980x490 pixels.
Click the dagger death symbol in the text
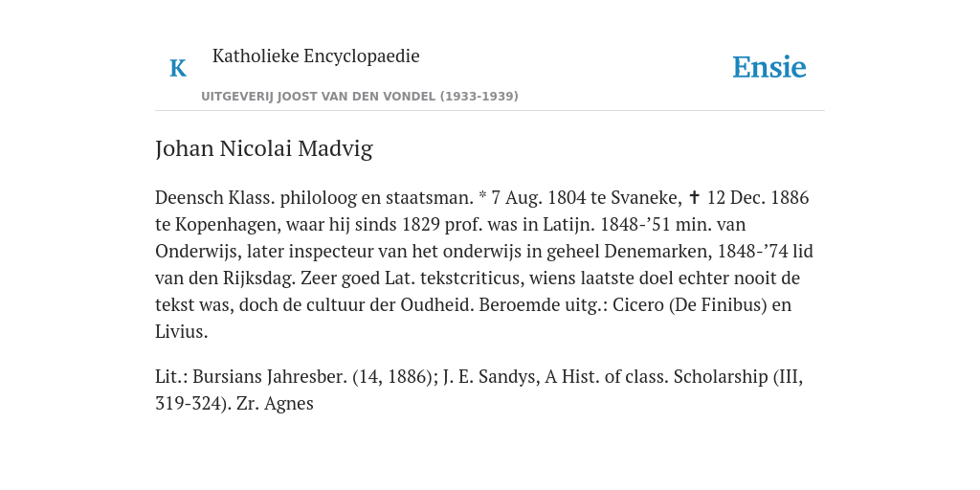[x=694, y=198]
